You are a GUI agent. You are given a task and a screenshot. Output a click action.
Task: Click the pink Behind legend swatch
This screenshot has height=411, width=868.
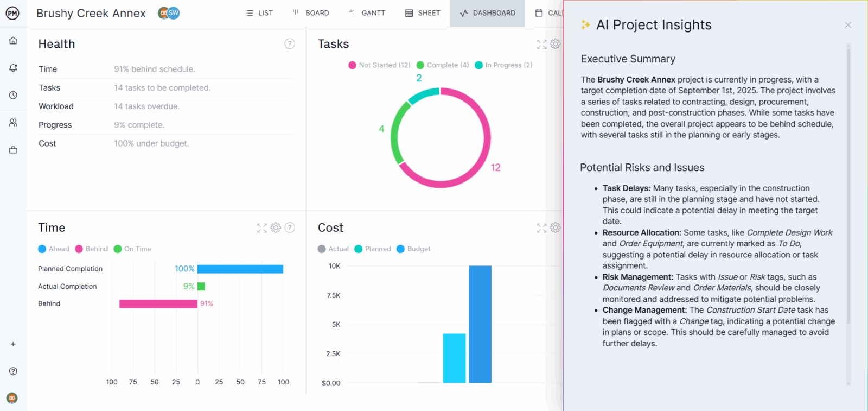pyautogui.click(x=79, y=249)
